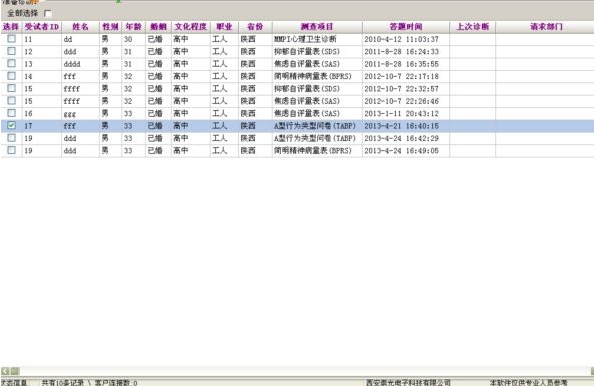Click the 文化程度 column header
The height and width of the screenshot is (386, 594).
coord(191,27)
